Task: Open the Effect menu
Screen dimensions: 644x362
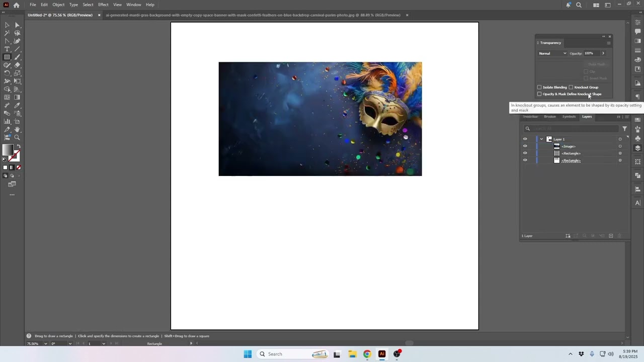Action: (103, 5)
